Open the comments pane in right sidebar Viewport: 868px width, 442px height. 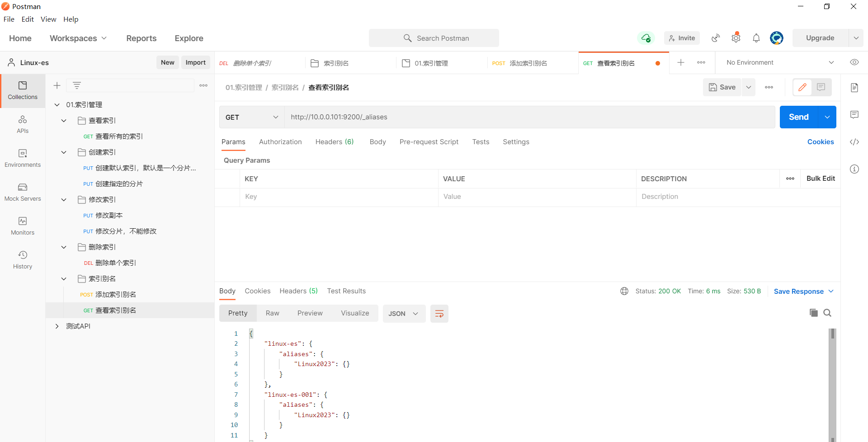854,115
